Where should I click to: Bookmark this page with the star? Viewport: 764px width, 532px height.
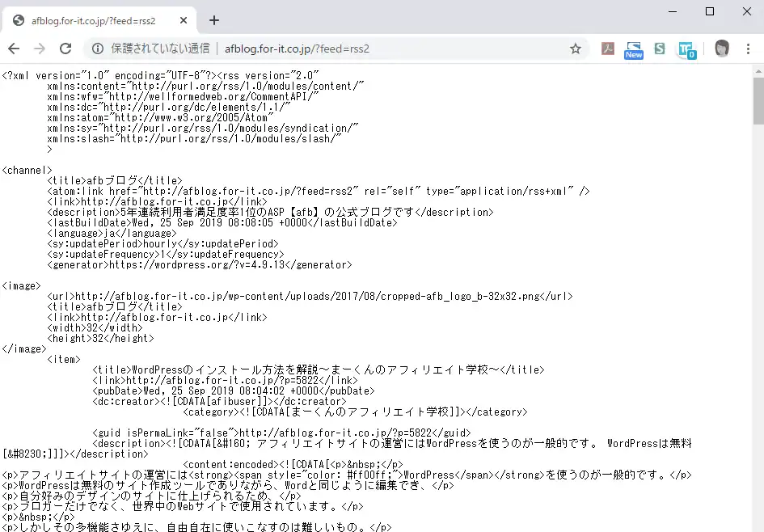[x=576, y=49]
